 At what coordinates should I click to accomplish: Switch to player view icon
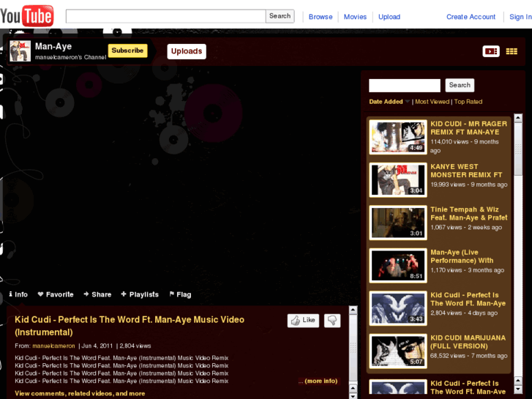[x=491, y=51]
